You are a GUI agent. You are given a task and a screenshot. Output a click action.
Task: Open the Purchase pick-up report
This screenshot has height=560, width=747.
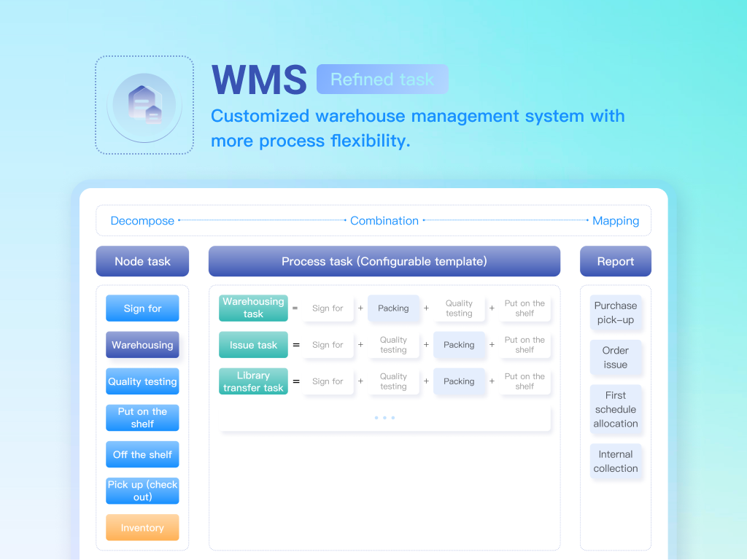point(616,313)
